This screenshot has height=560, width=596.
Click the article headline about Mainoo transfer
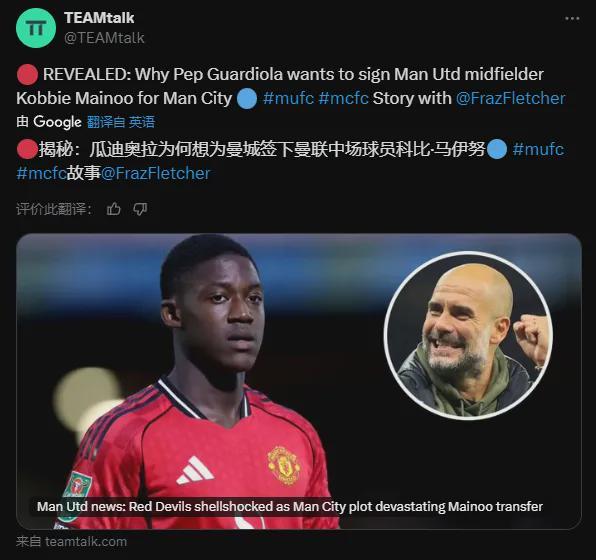290,506
